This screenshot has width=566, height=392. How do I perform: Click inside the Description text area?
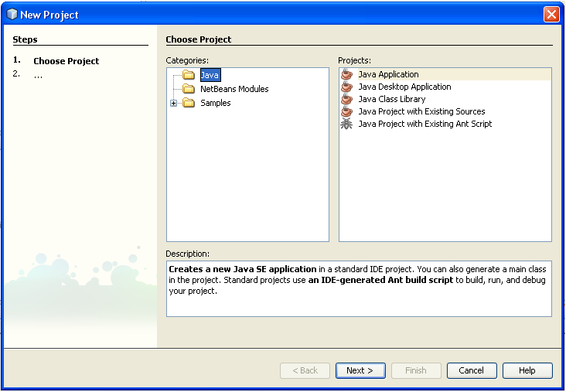point(359,288)
